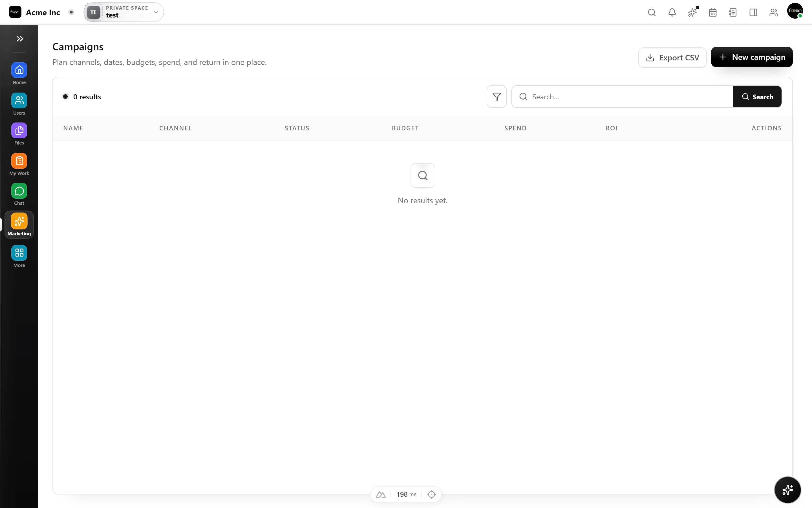The width and height of the screenshot is (812, 508).
Task: Open the Files sidebar icon
Action: click(x=19, y=134)
